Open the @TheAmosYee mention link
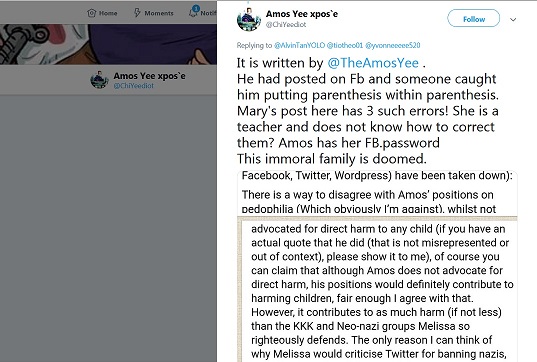This screenshot has width=537, height=362. click(373, 63)
